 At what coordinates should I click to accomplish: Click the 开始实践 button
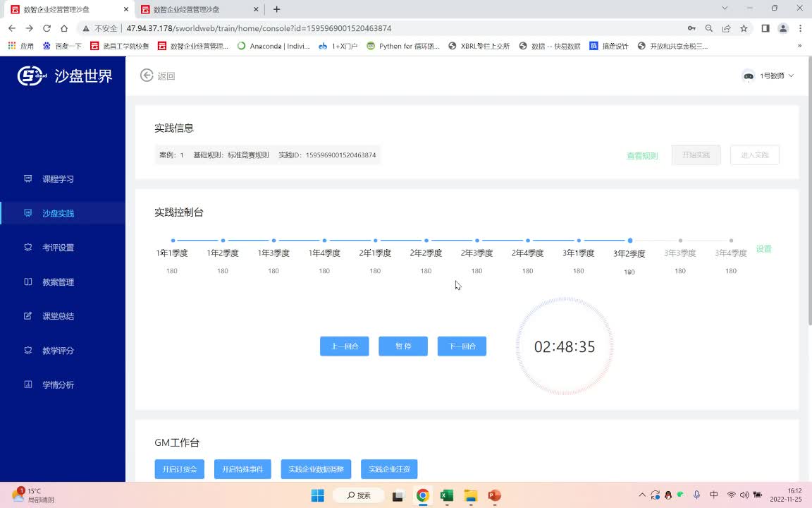coord(696,155)
